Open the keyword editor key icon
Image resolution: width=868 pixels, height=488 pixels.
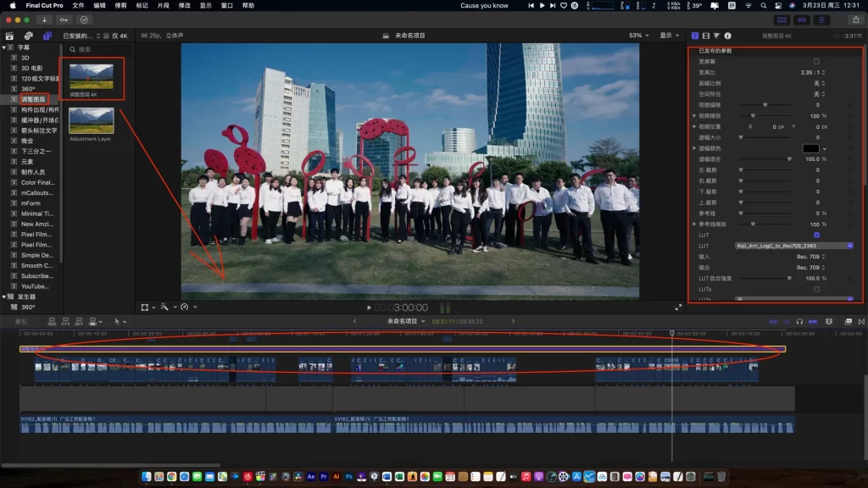point(64,19)
